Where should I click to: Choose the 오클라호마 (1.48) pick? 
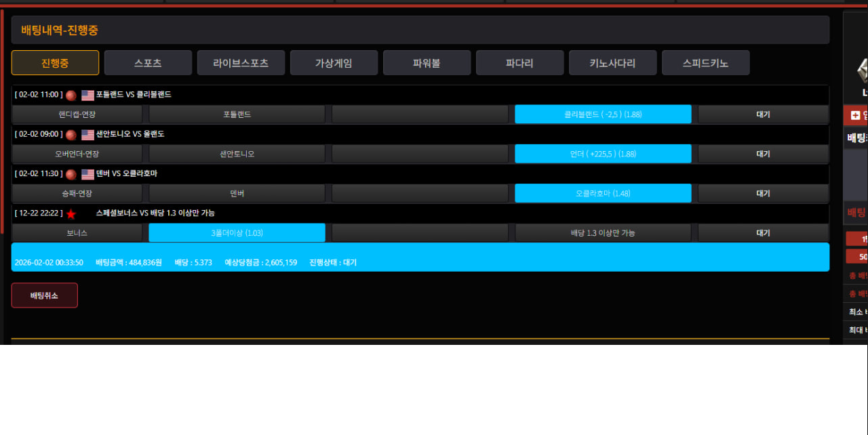603,194
